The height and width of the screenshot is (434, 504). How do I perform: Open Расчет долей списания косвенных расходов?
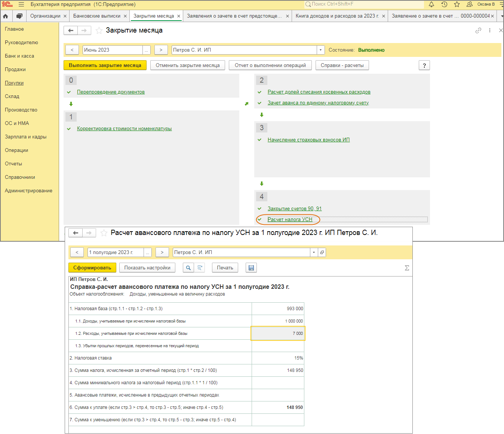319,92
